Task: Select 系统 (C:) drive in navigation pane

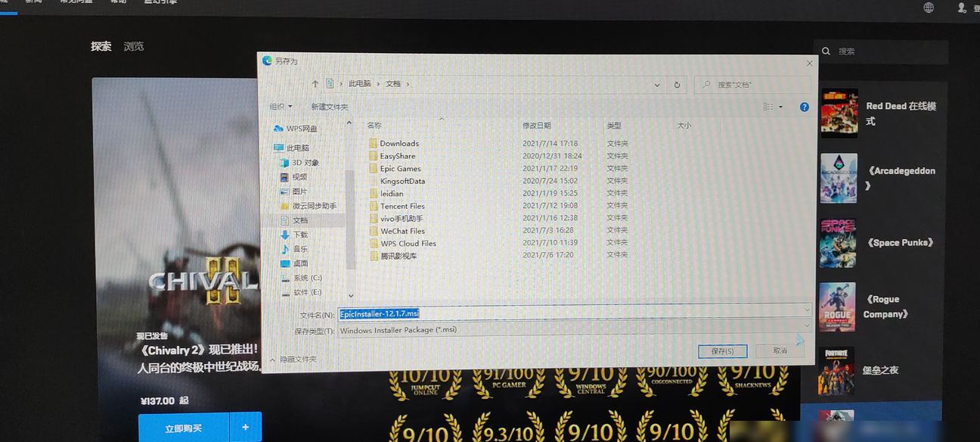Action: click(x=301, y=278)
